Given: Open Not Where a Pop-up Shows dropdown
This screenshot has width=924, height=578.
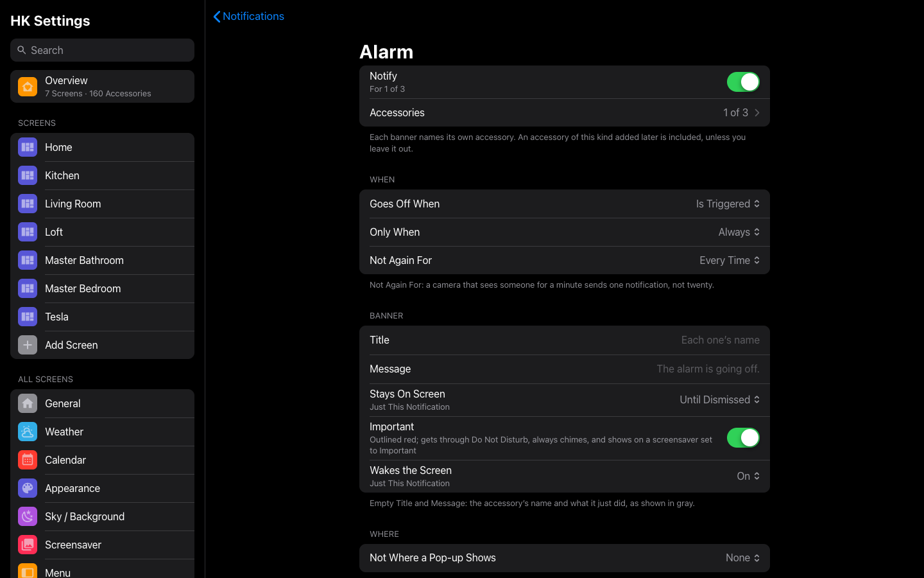Looking at the screenshot, I should click(742, 558).
